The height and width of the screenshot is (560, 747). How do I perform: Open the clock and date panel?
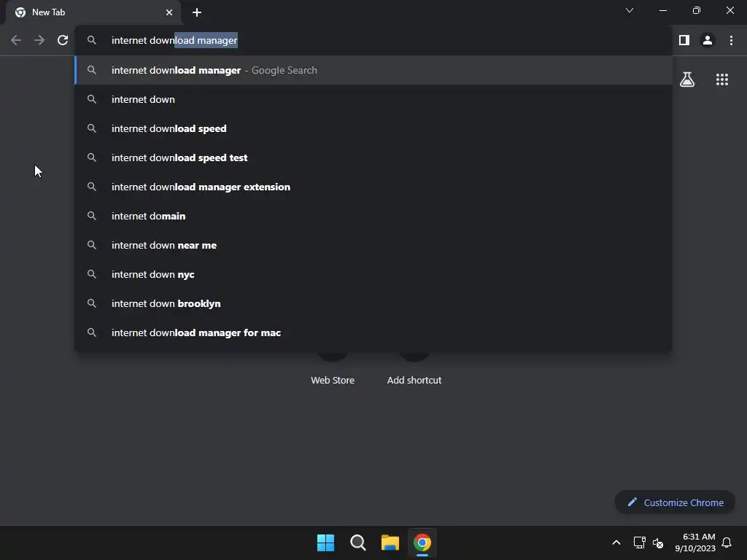coord(695,542)
